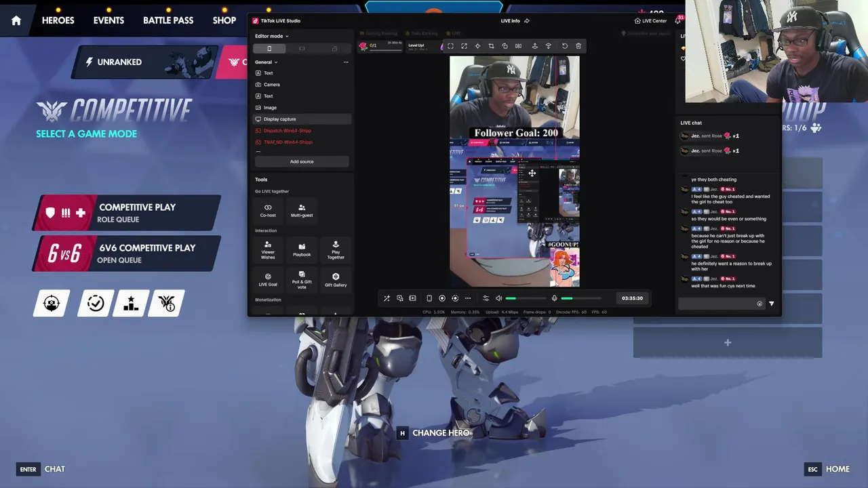The height and width of the screenshot is (488, 868).
Task: Click the Home icon in game menu
Action: (x=16, y=20)
